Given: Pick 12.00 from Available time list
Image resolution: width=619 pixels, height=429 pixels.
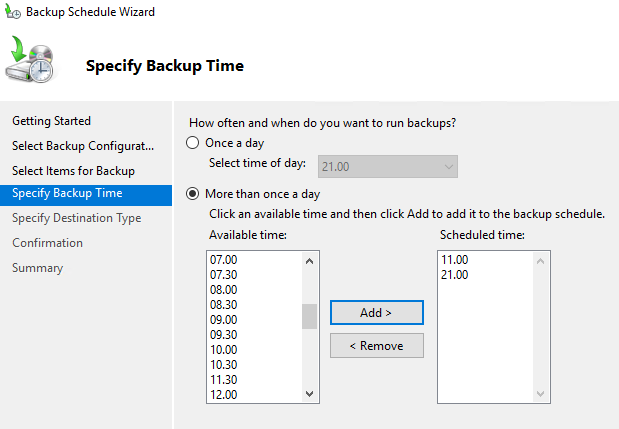Looking at the screenshot, I should (x=223, y=394).
